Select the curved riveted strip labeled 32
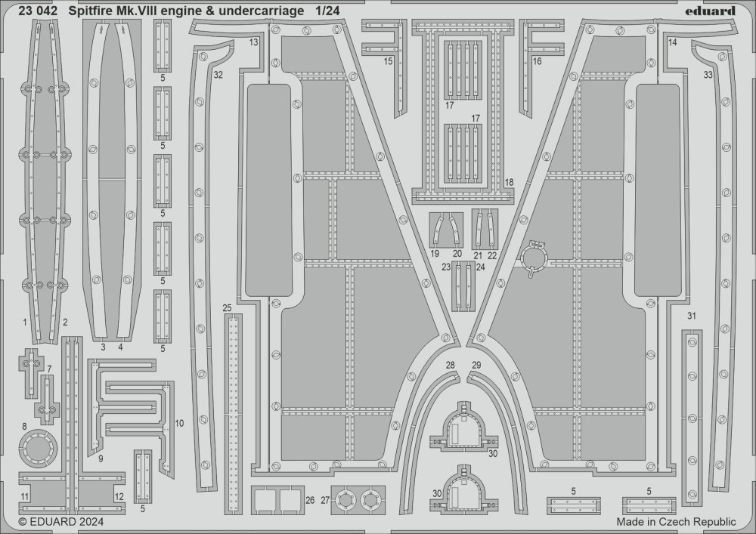The width and height of the screenshot is (756, 534). click(x=201, y=257)
